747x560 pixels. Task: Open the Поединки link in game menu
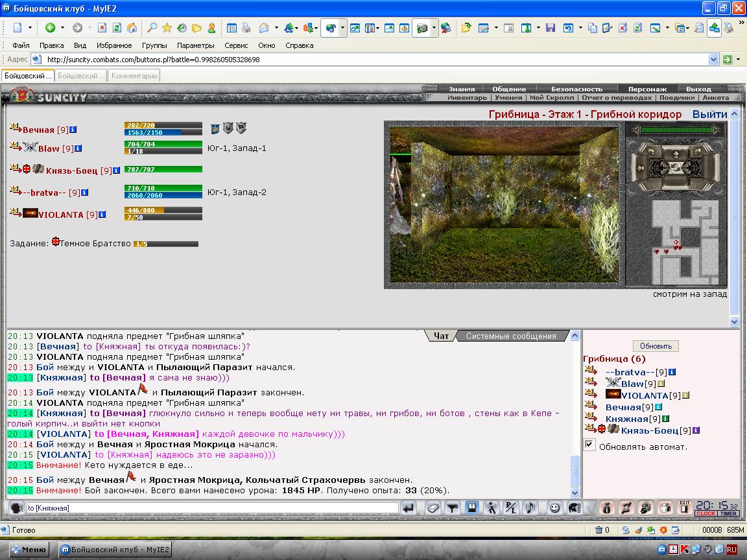click(677, 98)
